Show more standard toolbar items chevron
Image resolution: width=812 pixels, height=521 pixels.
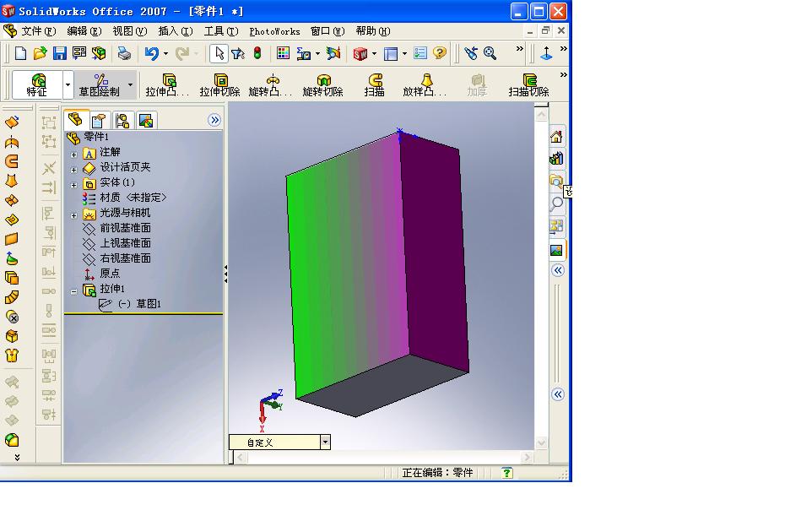(x=519, y=49)
